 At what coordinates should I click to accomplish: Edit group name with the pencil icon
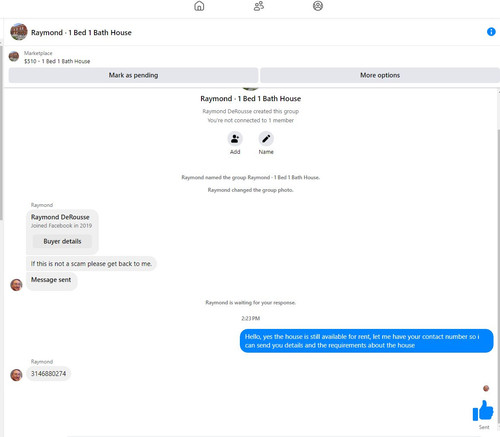266,139
